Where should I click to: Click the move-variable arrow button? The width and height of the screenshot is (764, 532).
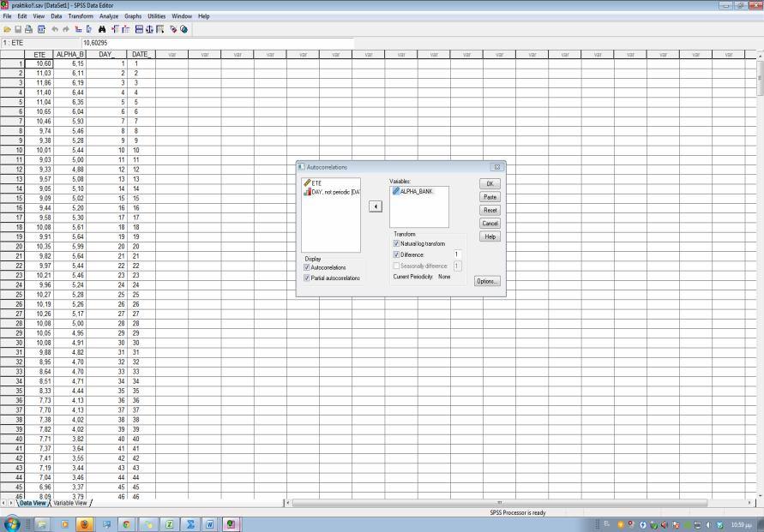click(376, 206)
